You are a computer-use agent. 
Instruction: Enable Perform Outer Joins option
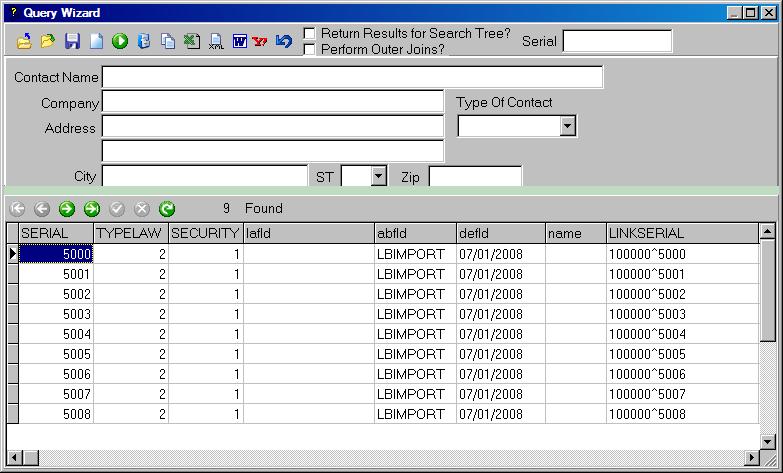310,49
